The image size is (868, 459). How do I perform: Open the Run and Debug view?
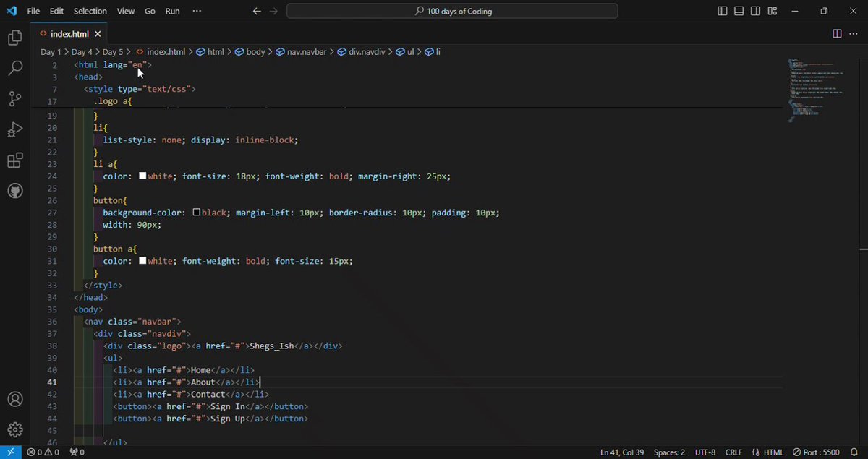pos(14,130)
